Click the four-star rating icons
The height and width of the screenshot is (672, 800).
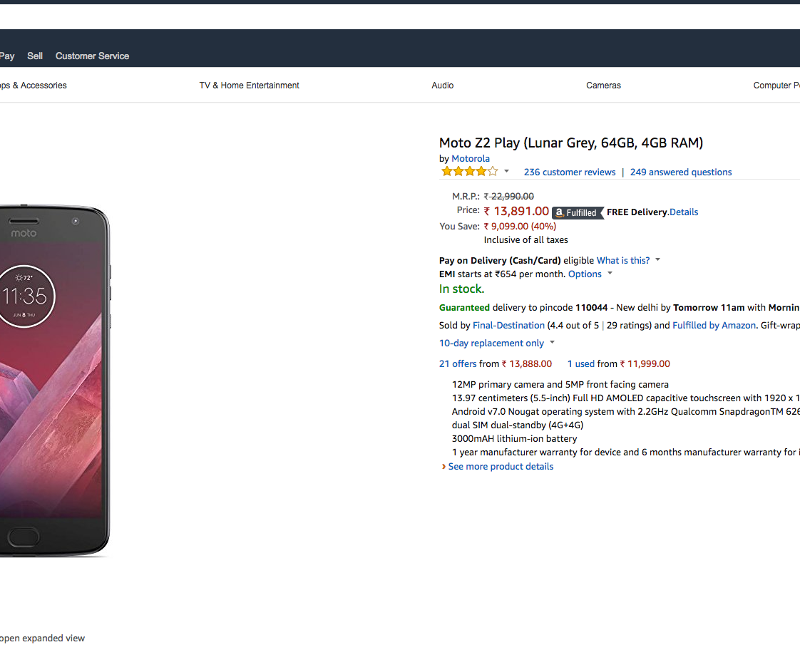click(469, 172)
